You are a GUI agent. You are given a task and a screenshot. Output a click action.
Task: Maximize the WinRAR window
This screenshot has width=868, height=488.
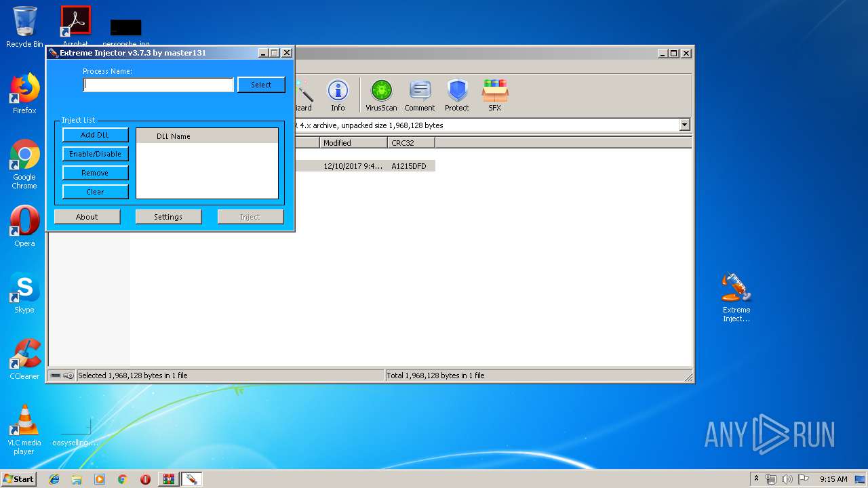click(674, 53)
